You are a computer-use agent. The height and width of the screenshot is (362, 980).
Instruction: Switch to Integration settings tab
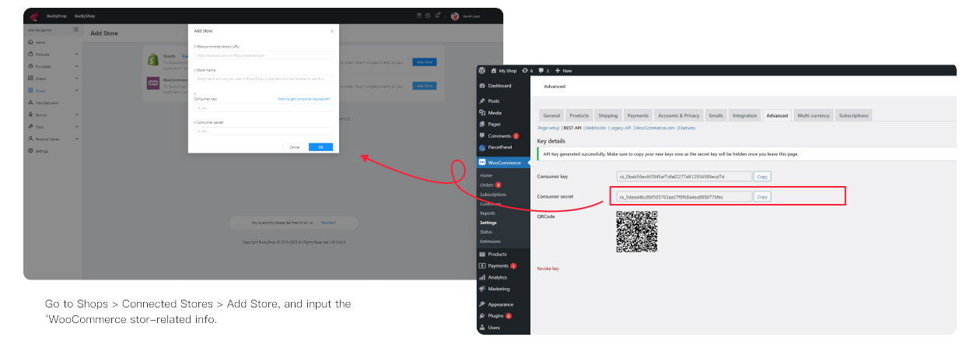(744, 115)
